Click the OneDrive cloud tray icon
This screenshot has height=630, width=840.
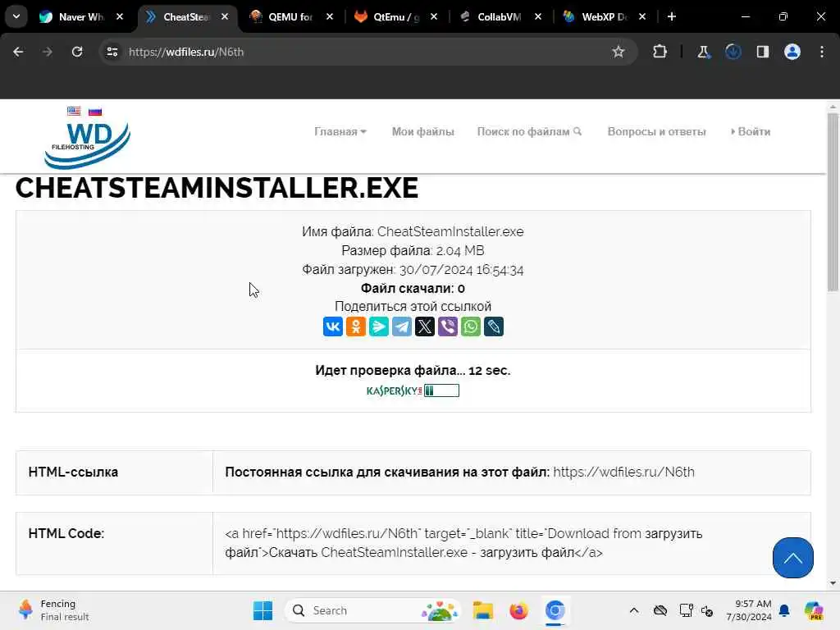[660, 610]
